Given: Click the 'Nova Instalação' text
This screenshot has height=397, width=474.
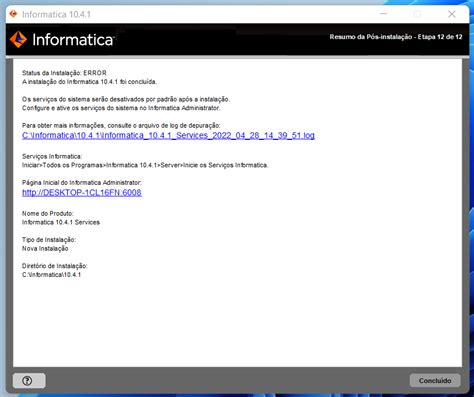Looking at the screenshot, I should pyautogui.click(x=45, y=249).
